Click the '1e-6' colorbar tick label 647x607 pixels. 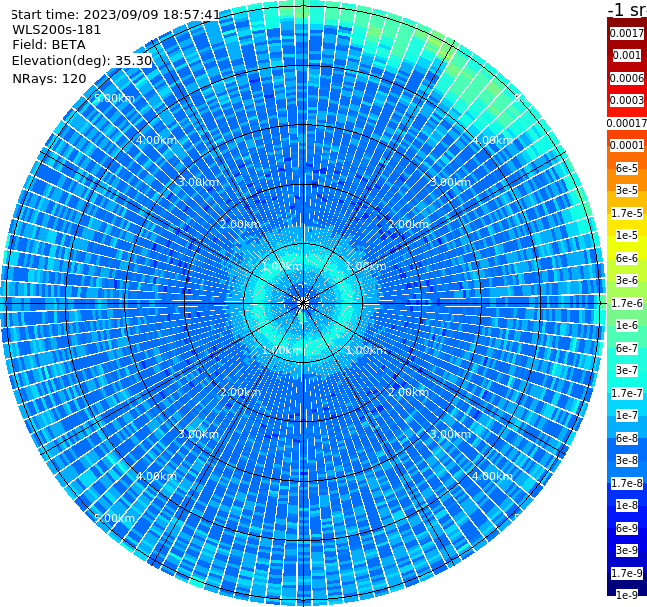[627, 325]
